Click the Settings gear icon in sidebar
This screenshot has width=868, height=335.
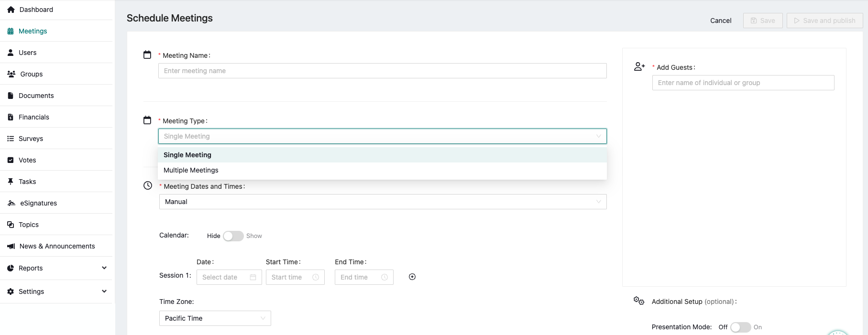pyautogui.click(x=11, y=292)
